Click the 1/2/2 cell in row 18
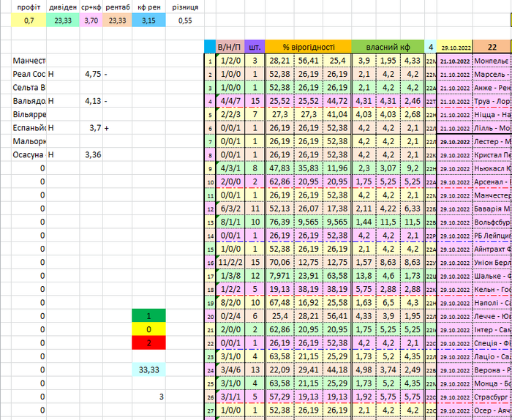 click(230, 289)
